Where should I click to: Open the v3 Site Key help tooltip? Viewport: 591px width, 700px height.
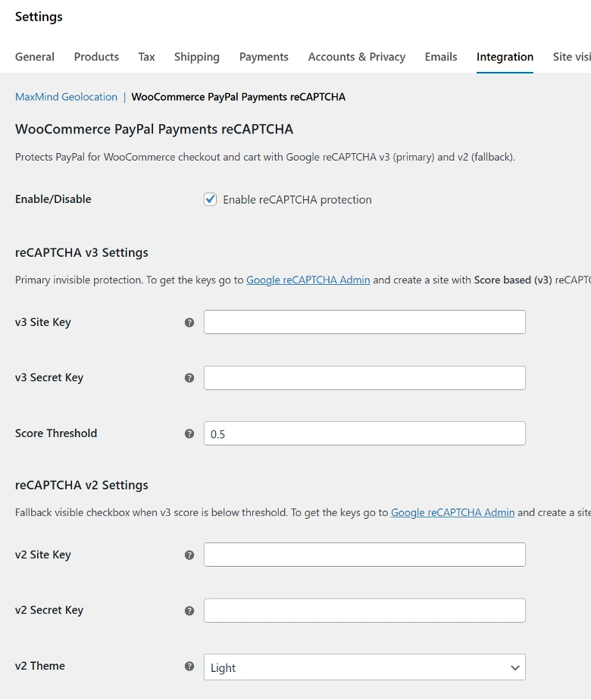pyautogui.click(x=189, y=322)
